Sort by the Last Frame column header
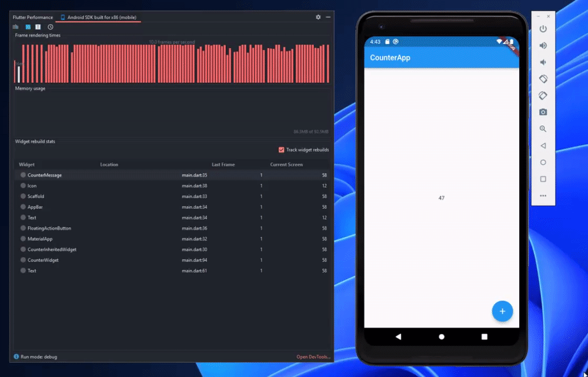Screen dimensions: 588x377 coord(223,164)
